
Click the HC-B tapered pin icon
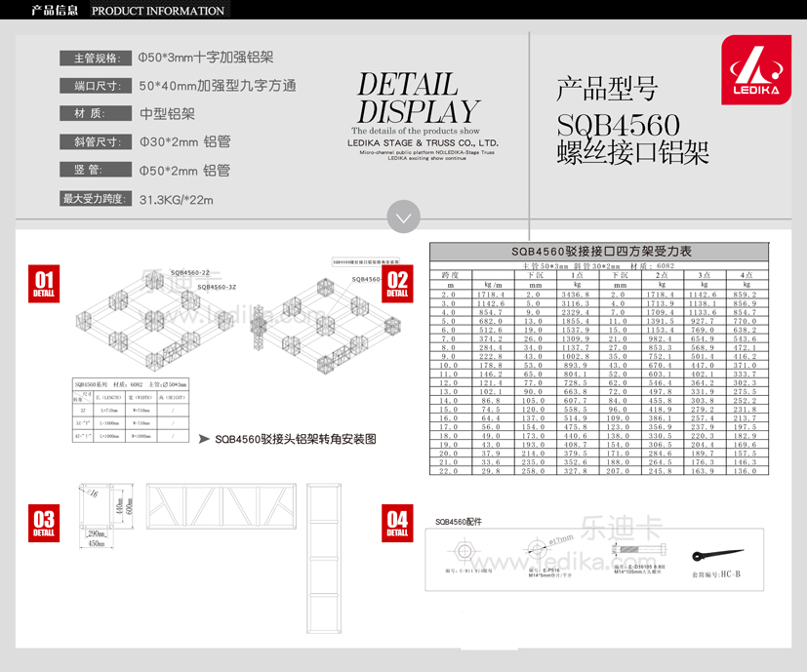[717, 555]
